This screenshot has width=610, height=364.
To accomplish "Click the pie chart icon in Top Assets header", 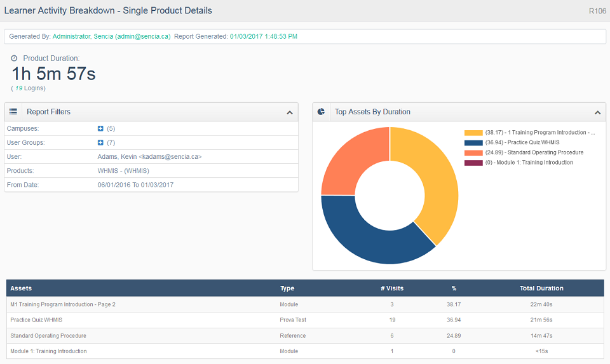I will pos(321,112).
